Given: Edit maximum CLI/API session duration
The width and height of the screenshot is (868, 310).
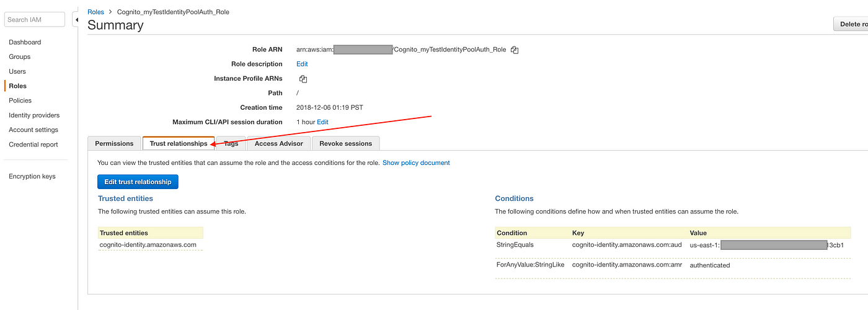Looking at the screenshot, I should click(x=322, y=122).
